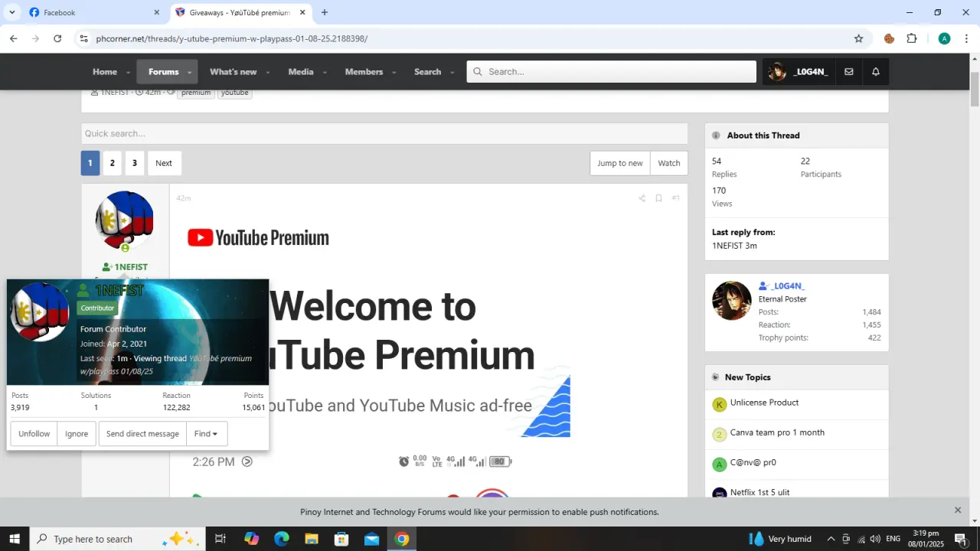Open the Forums nav tab

pyautogui.click(x=163, y=72)
